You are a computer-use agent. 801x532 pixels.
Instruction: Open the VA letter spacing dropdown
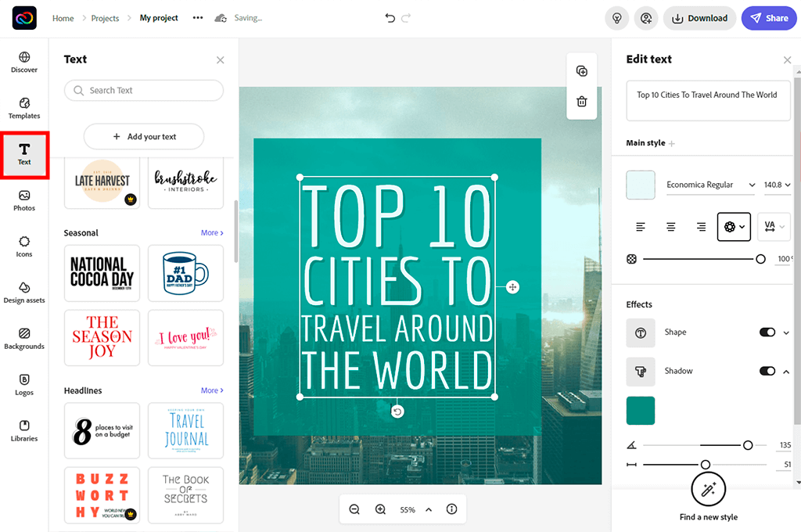pos(774,227)
